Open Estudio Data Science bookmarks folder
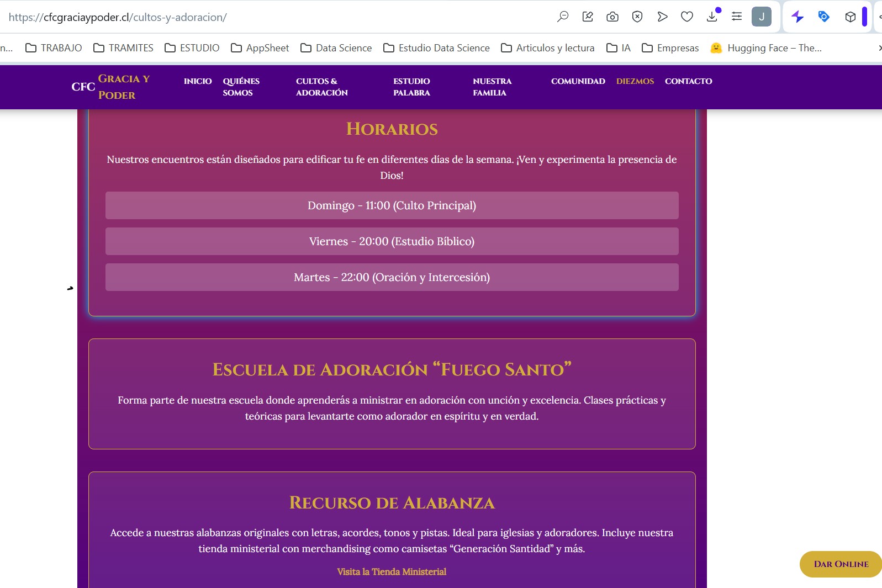 tap(436, 48)
